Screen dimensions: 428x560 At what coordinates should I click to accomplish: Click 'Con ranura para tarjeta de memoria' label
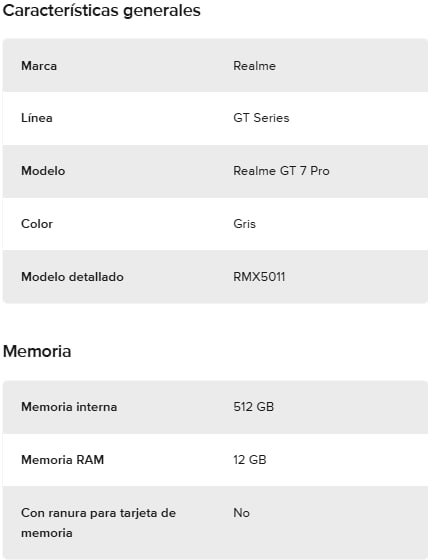tap(99, 523)
